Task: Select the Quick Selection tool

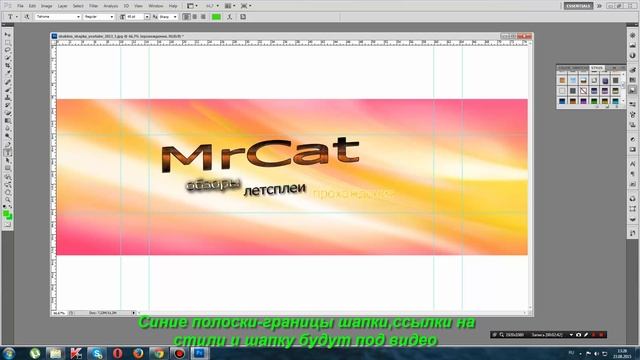Action: pos(8,58)
